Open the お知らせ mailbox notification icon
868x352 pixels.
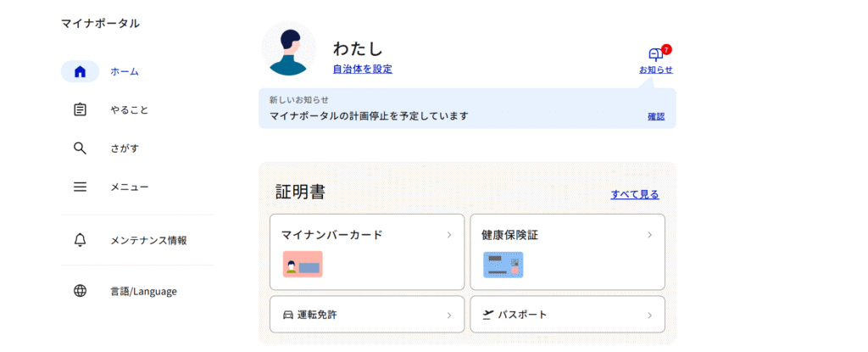[x=655, y=55]
